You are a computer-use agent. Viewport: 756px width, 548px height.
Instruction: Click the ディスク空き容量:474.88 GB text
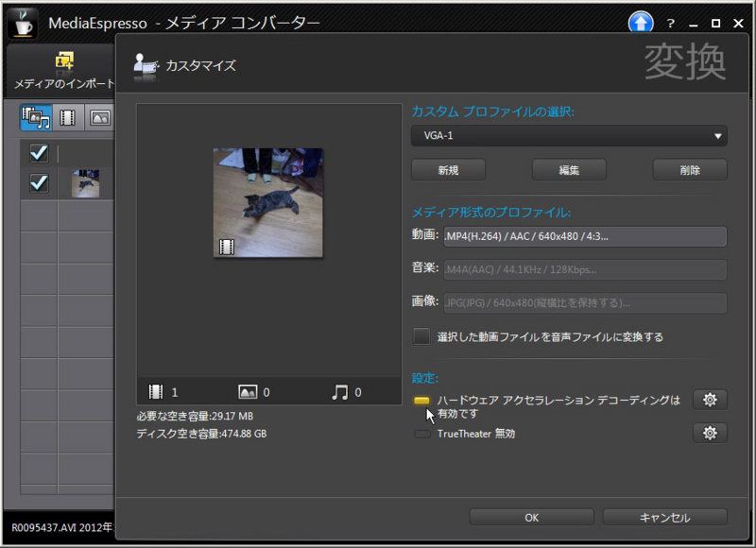pos(201,434)
